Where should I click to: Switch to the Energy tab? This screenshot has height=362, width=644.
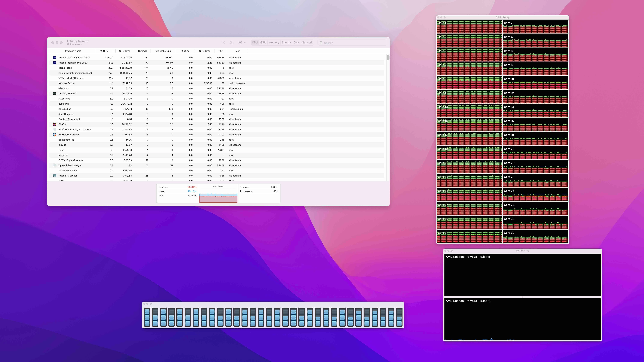click(x=286, y=42)
